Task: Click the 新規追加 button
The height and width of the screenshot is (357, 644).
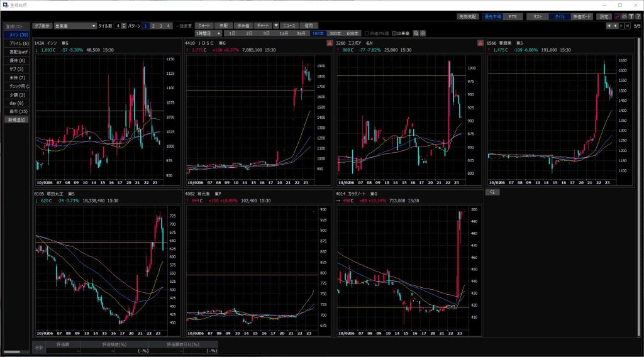Action: (15, 119)
